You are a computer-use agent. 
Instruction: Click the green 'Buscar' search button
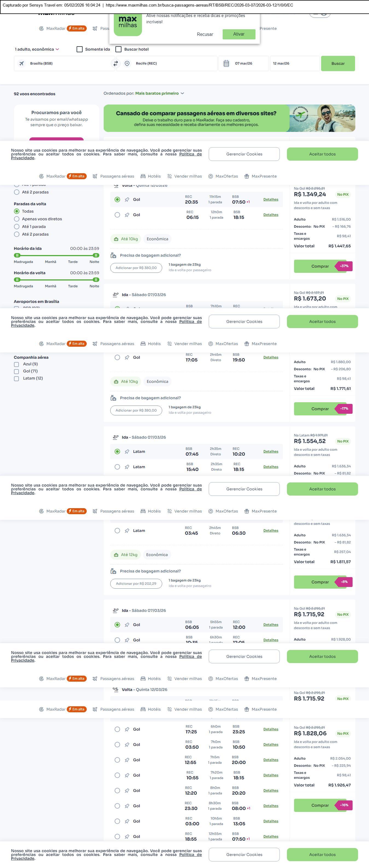point(338,63)
